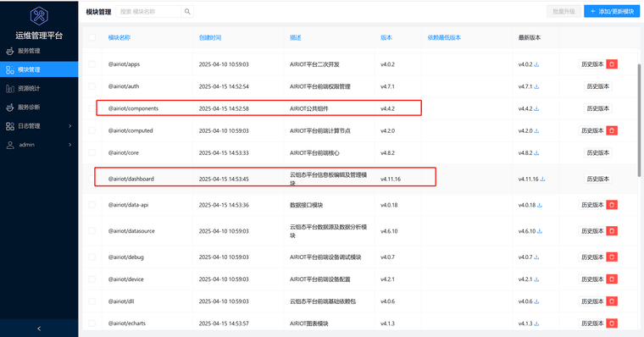Open the admin account menu item
Viewport: 644px width, 337px height.
tap(39, 145)
